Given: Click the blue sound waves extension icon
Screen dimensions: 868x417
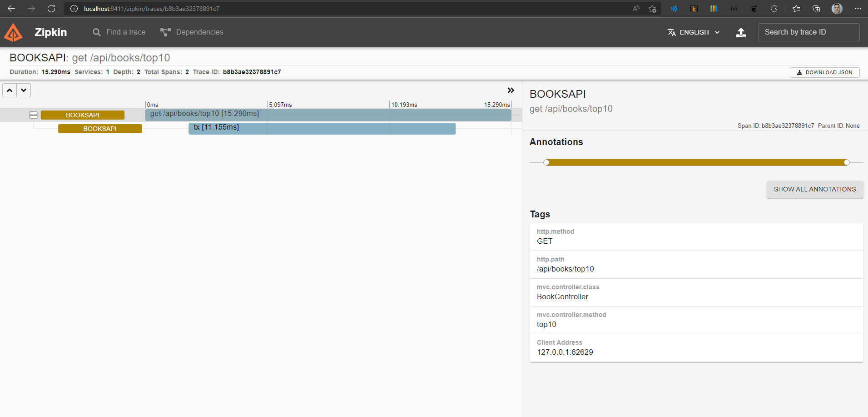Looking at the screenshot, I should point(674,9).
